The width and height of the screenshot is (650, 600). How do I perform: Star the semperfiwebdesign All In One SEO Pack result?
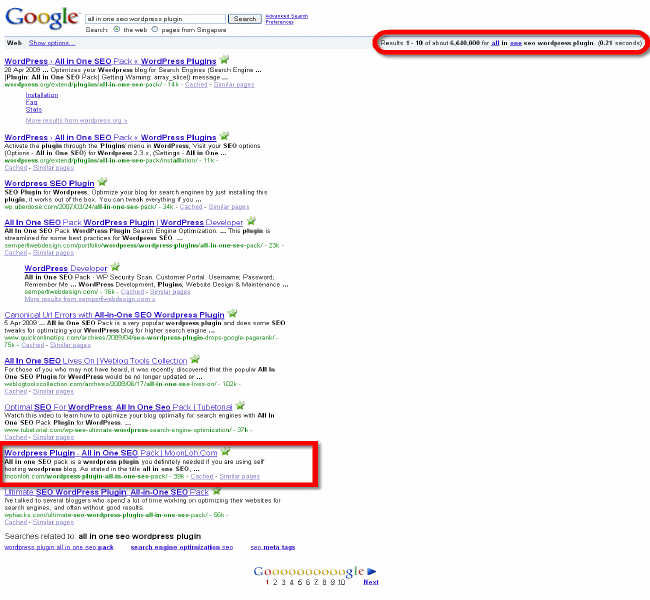251,221
